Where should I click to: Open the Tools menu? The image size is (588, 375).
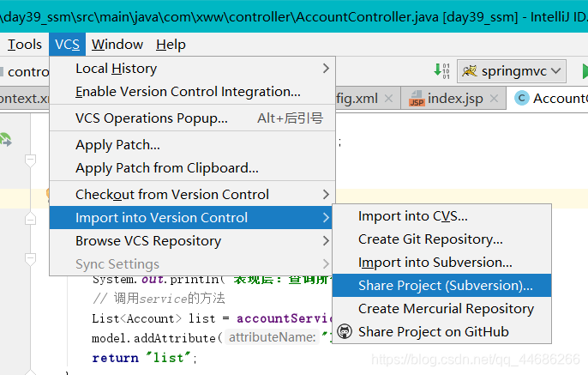click(x=24, y=45)
